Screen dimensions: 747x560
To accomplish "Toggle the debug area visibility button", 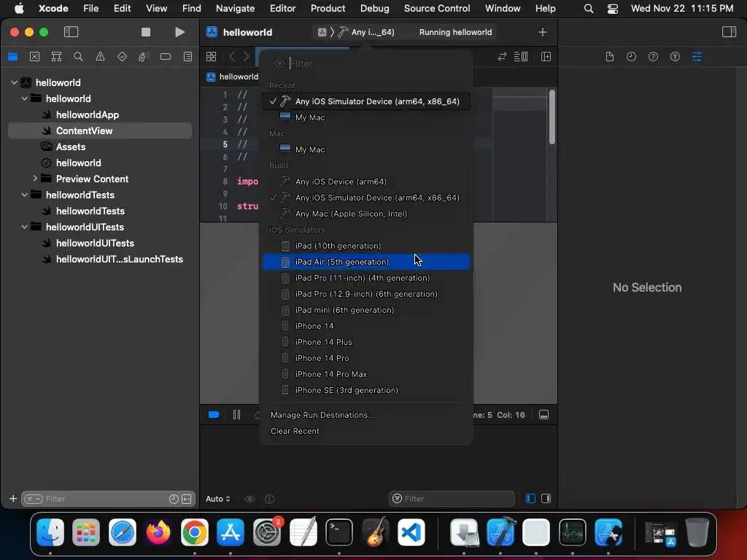I will 543,415.
